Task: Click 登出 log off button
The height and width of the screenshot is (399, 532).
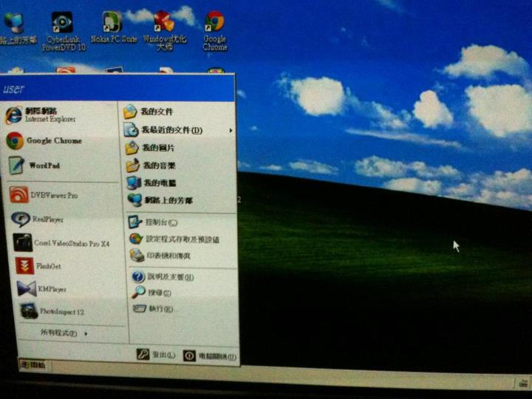Action: coord(156,355)
